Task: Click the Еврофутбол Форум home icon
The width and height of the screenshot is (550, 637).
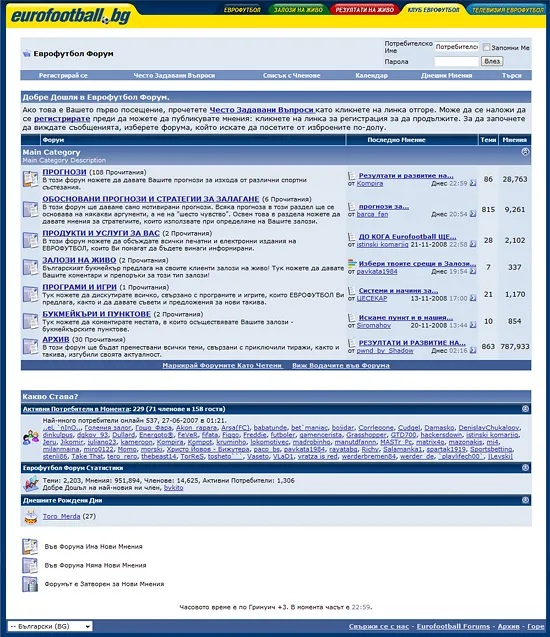Action: [x=26, y=54]
